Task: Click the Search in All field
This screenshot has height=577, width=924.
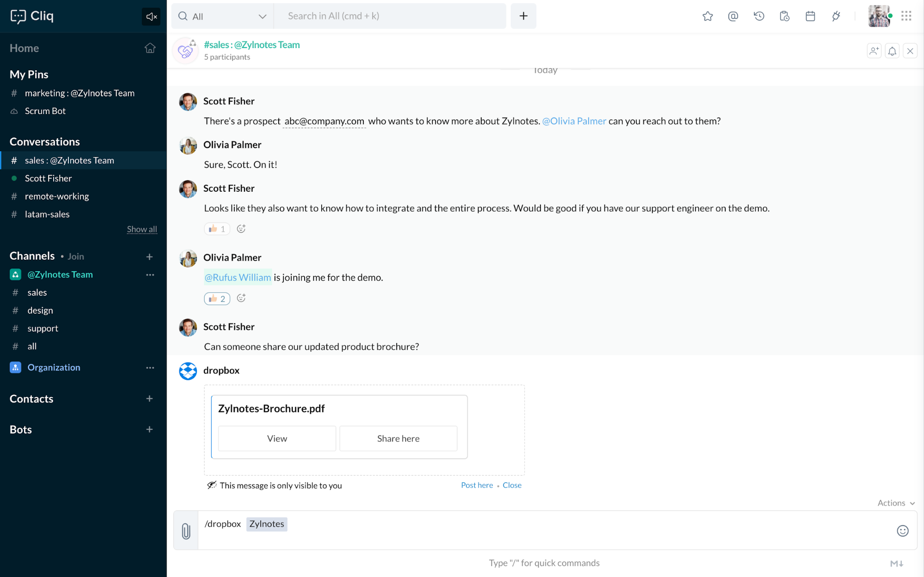Action: [x=390, y=16]
